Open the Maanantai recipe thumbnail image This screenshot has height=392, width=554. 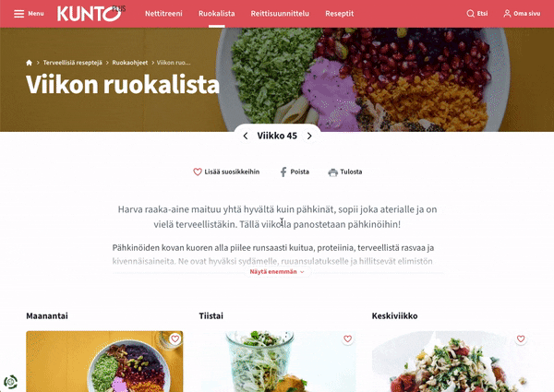[104, 362]
